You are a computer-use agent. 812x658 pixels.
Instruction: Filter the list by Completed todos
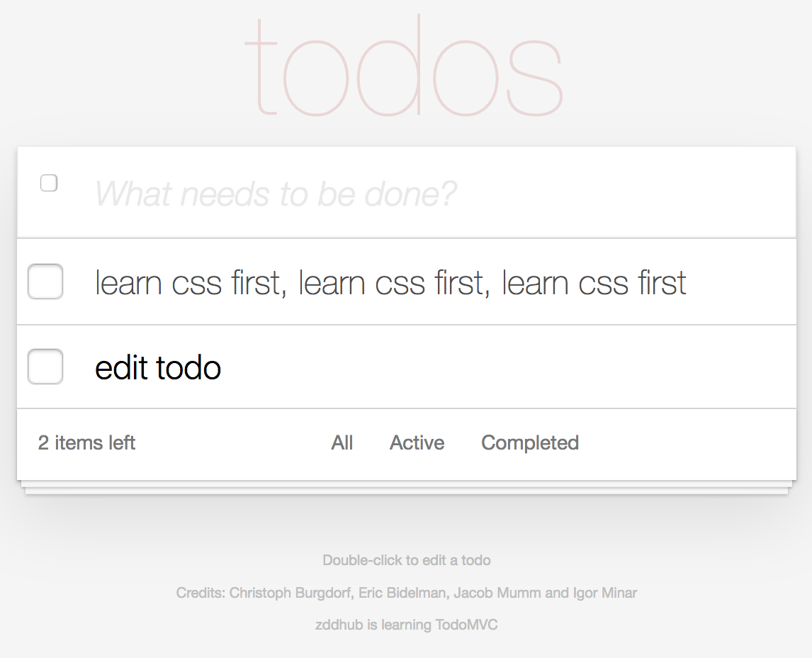coord(529,442)
